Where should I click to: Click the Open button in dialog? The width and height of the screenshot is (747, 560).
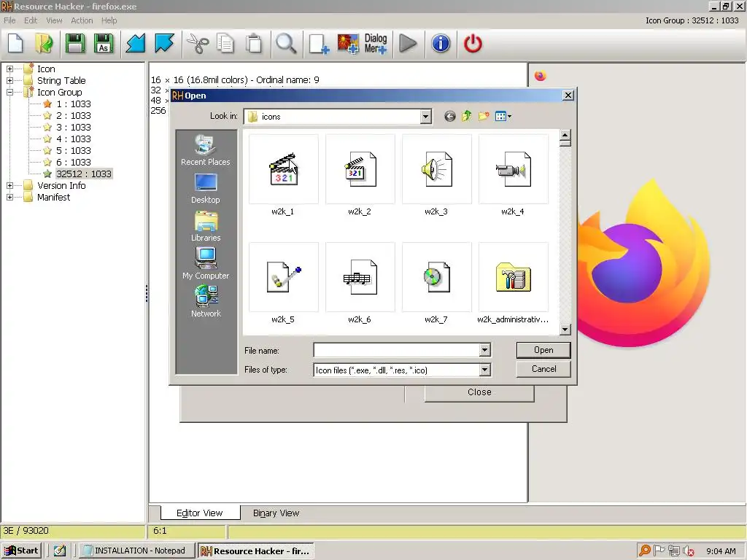tap(543, 350)
